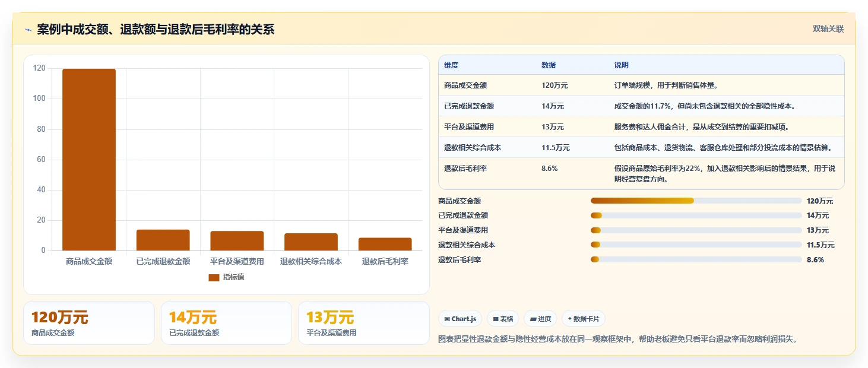Screen dimensions: 868x368
Task: Click the 14万元 table data cell
Action: [553, 106]
